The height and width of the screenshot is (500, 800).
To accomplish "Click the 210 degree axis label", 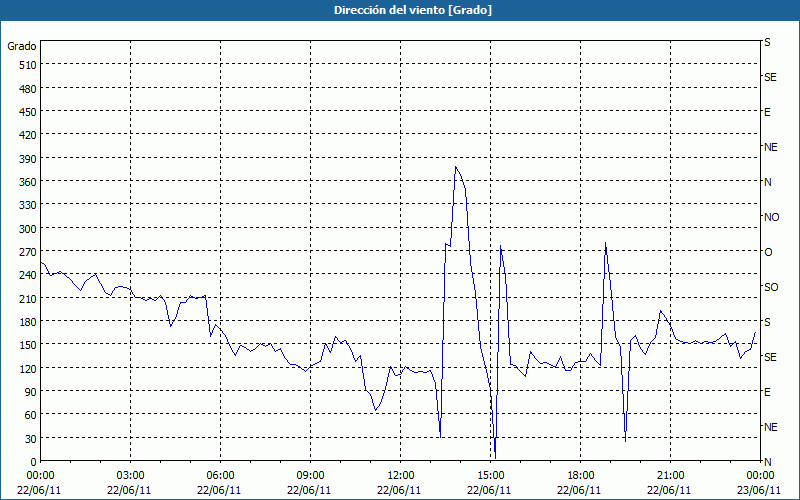I will [29, 298].
